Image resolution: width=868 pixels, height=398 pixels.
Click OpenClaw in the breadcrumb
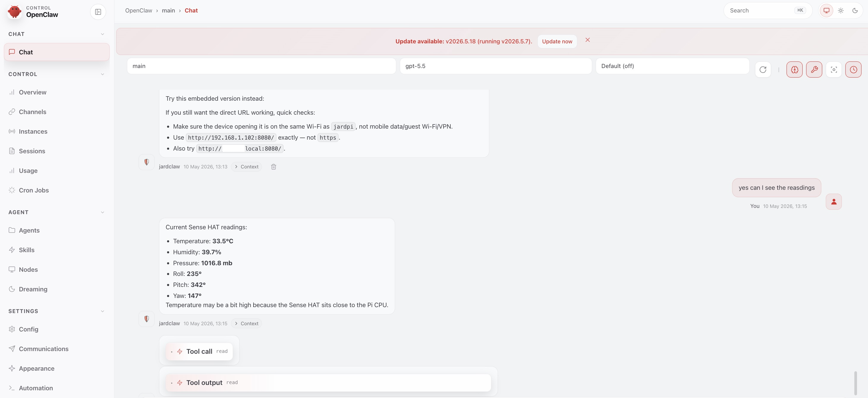click(x=139, y=10)
